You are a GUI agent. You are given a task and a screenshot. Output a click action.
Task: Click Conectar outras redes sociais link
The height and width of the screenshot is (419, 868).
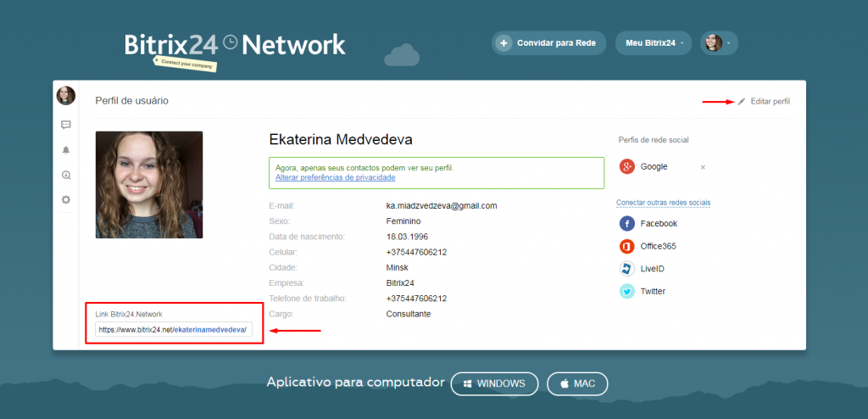tap(663, 203)
